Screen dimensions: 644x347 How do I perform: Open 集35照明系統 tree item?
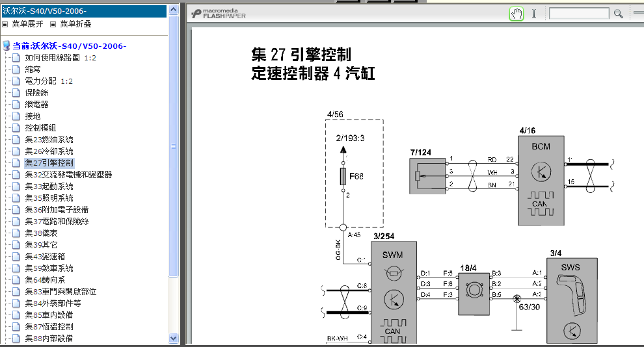pyautogui.click(x=49, y=198)
